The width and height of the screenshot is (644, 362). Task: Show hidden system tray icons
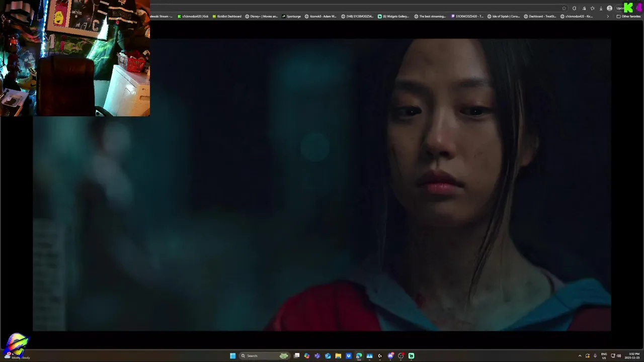click(x=580, y=356)
